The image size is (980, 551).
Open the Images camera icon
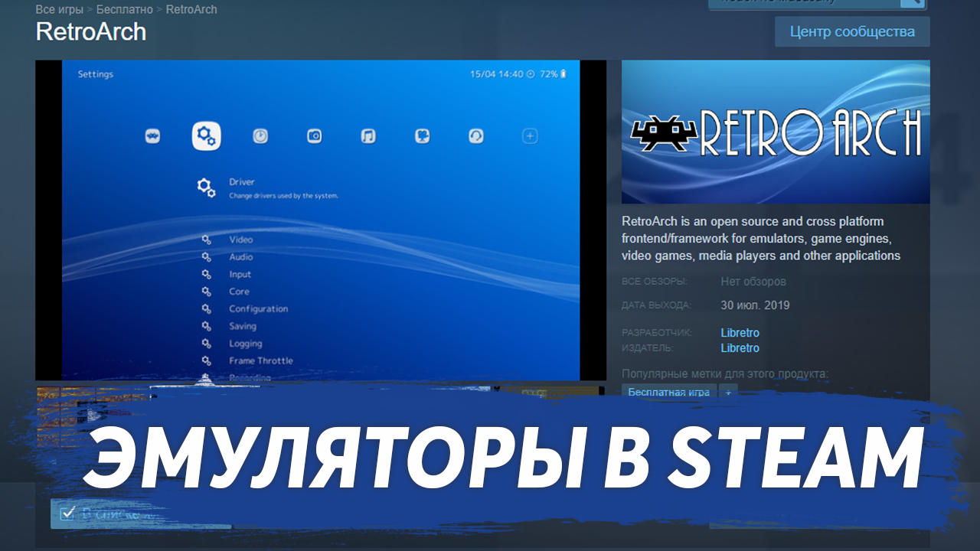click(x=315, y=136)
